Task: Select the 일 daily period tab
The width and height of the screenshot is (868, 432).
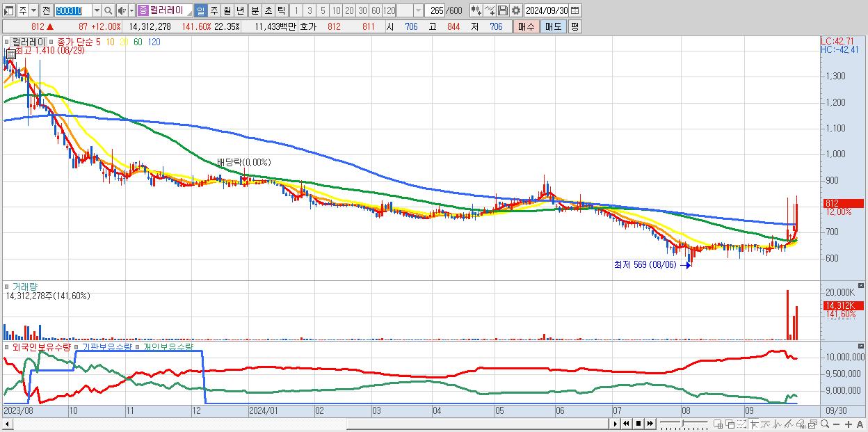Action: coord(200,10)
